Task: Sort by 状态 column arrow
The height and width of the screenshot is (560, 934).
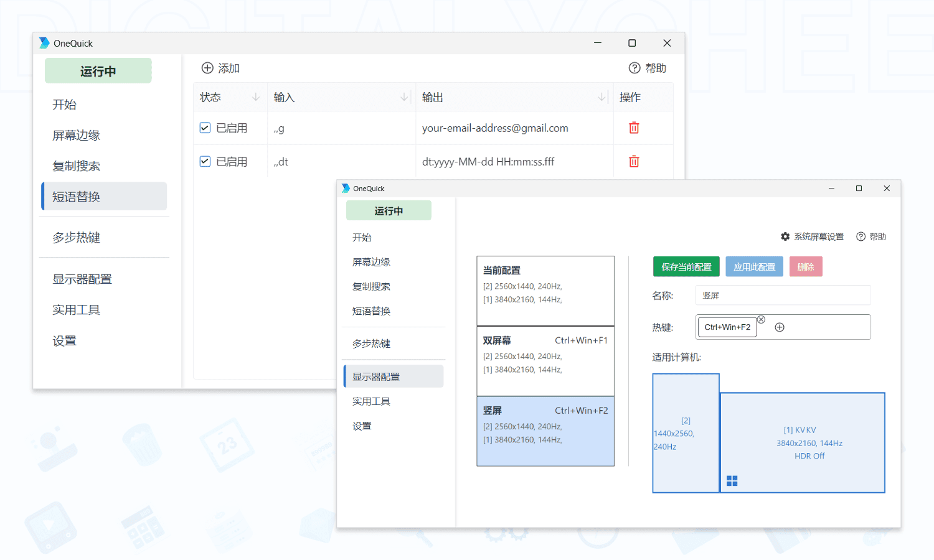Action: [x=255, y=97]
